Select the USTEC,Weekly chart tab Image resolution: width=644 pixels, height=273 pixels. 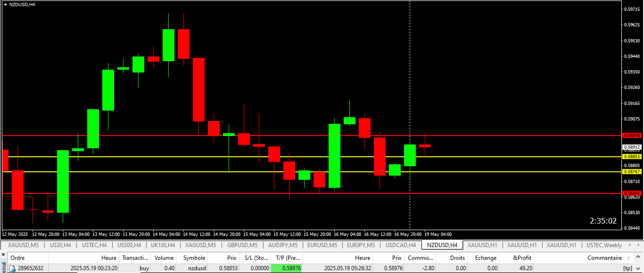pyautogui.click(x=604, y=245)
